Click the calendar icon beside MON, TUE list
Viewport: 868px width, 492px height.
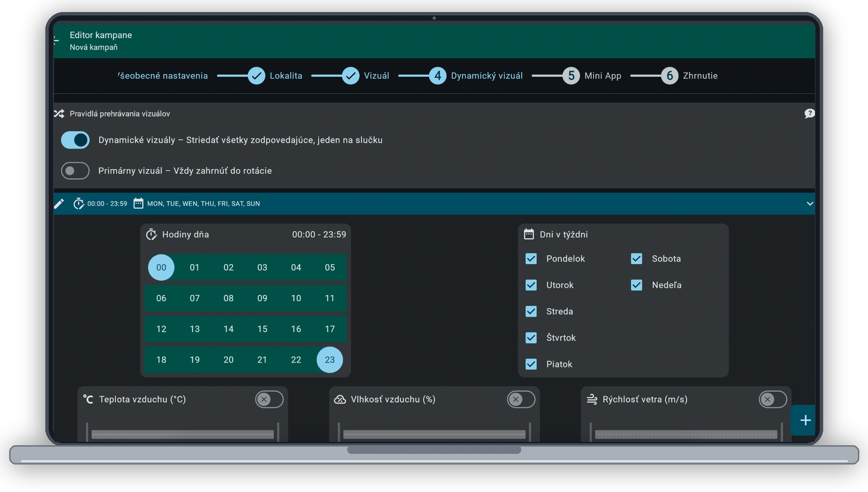tap(138, 204)
